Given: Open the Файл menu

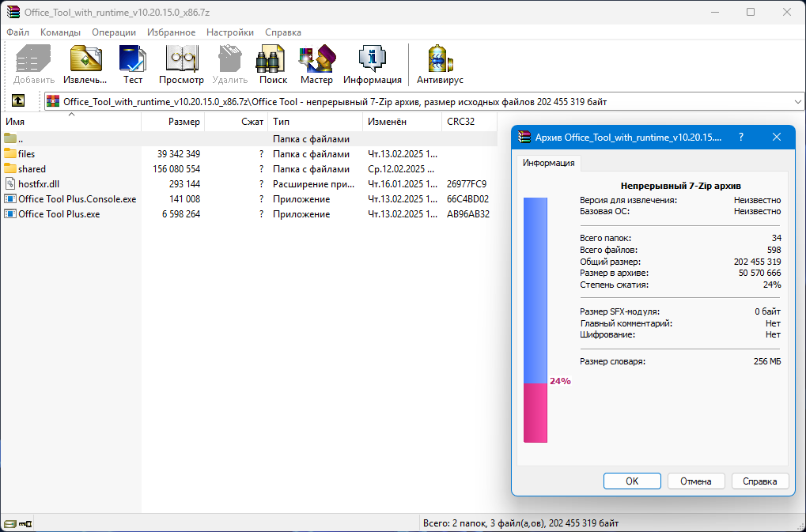Looking at the screenshot, I should 18,32.
